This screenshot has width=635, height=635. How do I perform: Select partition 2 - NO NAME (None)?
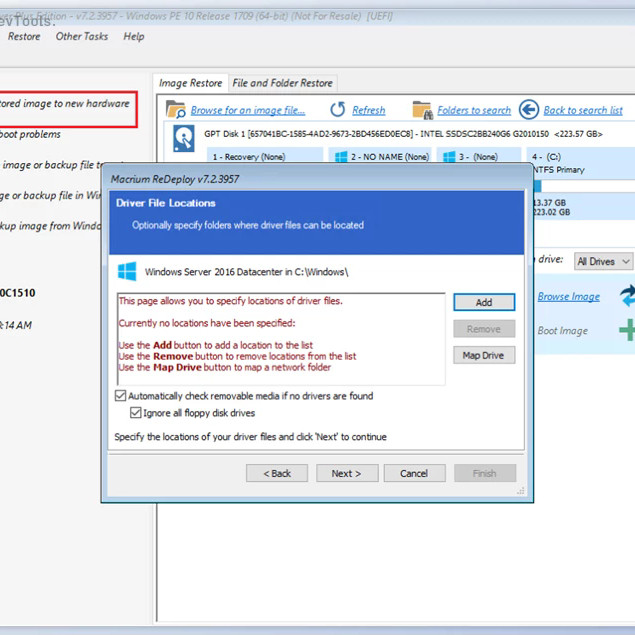pos(380,157)
